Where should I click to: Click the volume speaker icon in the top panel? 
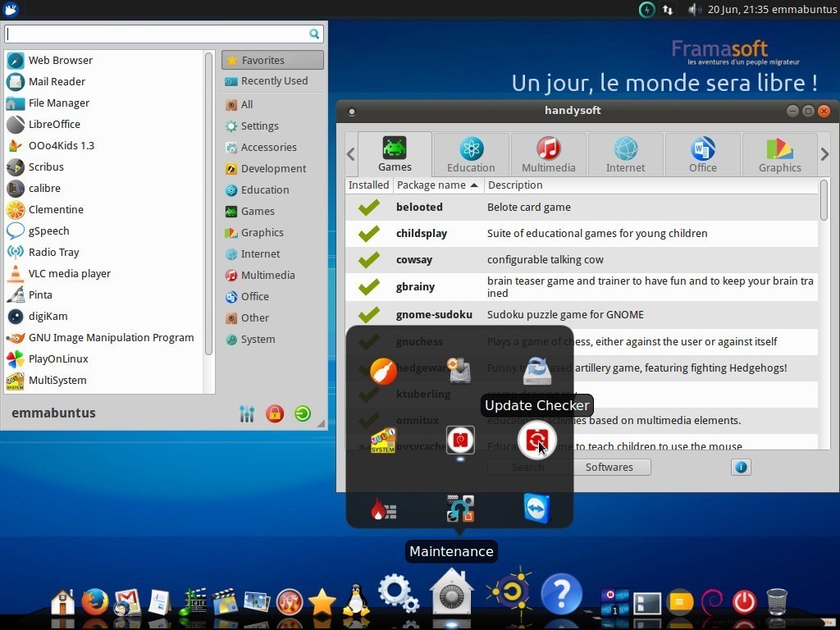[x=694, y=10]
